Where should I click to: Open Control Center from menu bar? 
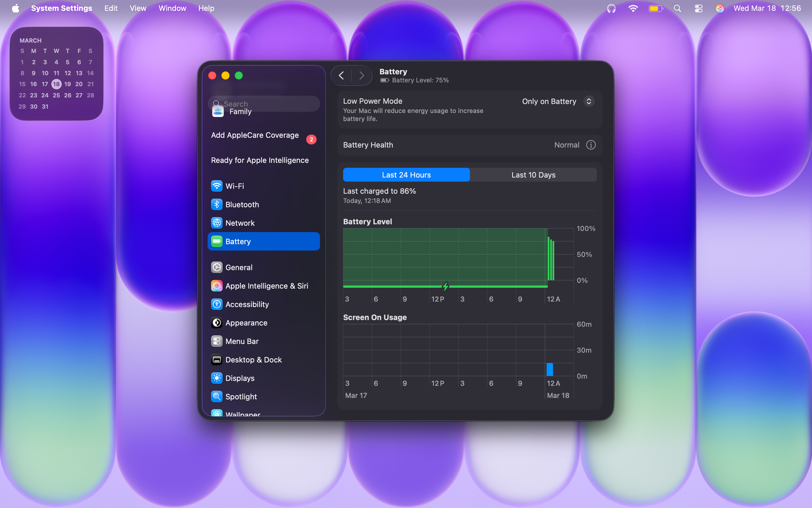pos(698,9)
